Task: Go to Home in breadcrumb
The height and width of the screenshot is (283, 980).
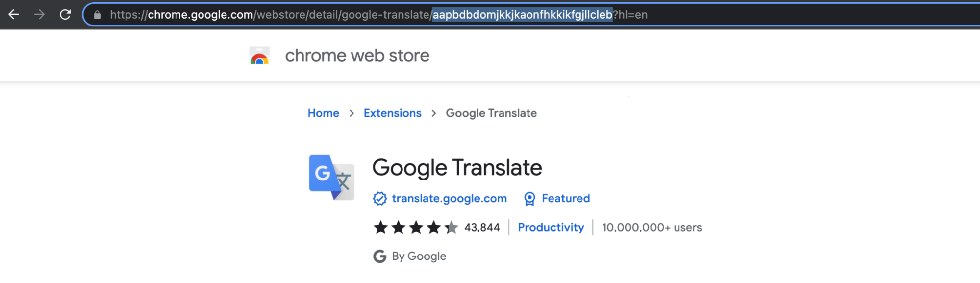Action: pos(323,113)
